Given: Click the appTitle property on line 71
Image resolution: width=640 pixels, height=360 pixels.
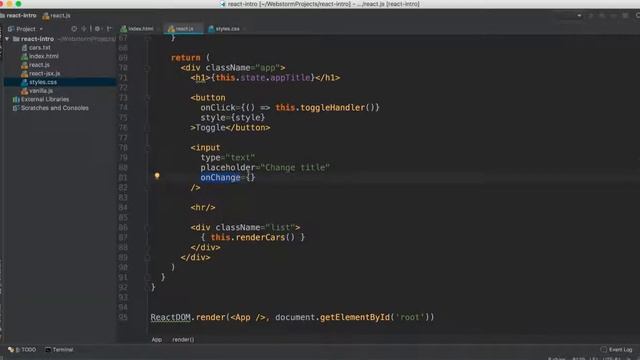Looking at the screenshot, I should [290, 78].
